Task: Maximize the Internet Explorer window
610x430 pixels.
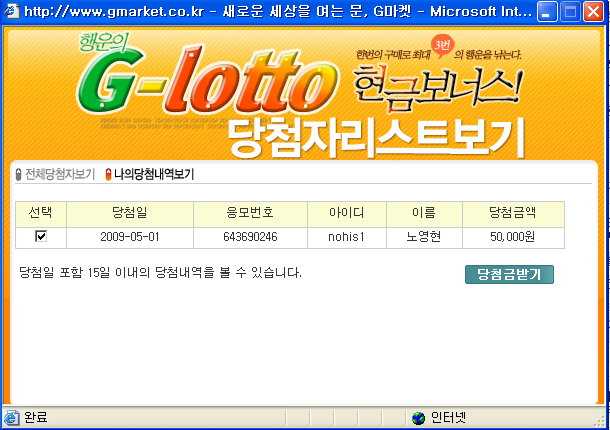Action: pos(570,11)
